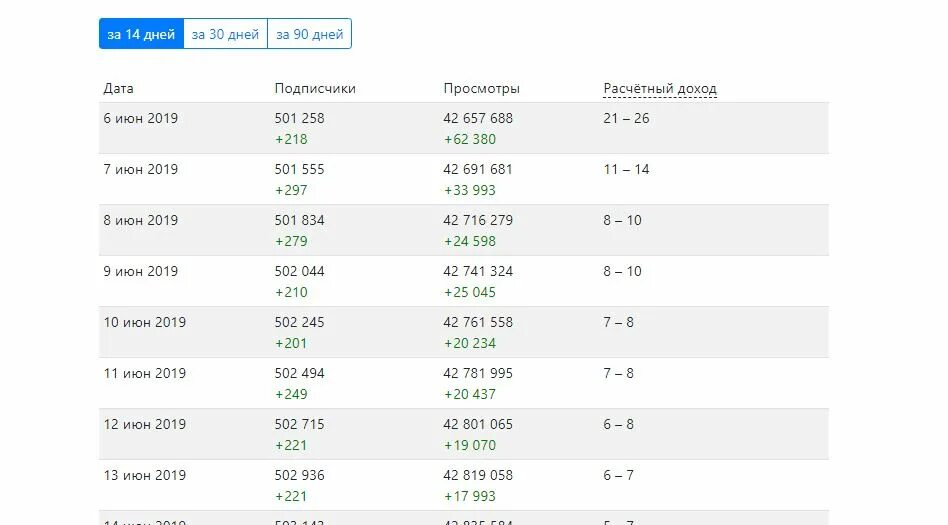948x525 pixels.
Task: Click the +20 437 views increase
Action: [x=470, y=394]
